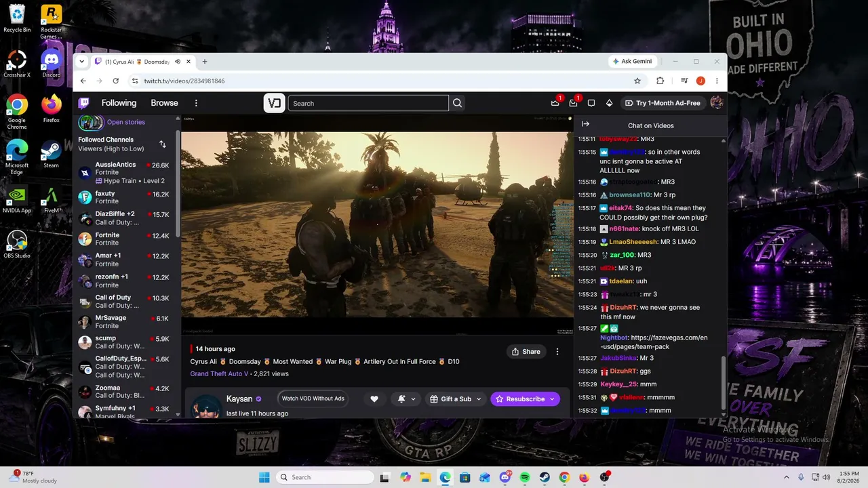Click Watch VOD Without Ads button
868x488 pixels.
click(313, 399)
